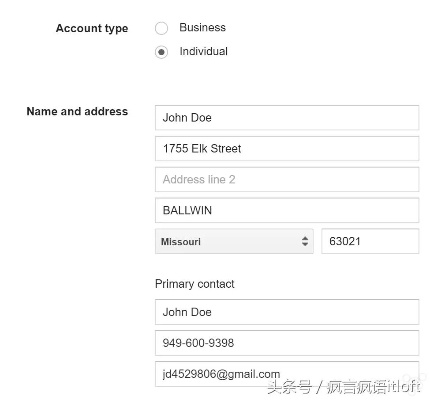The width and height of the screenshot is (430, 400).
Task: Click the BALLWIN city field
Action: pyautogui.click(x=287, y=210)
